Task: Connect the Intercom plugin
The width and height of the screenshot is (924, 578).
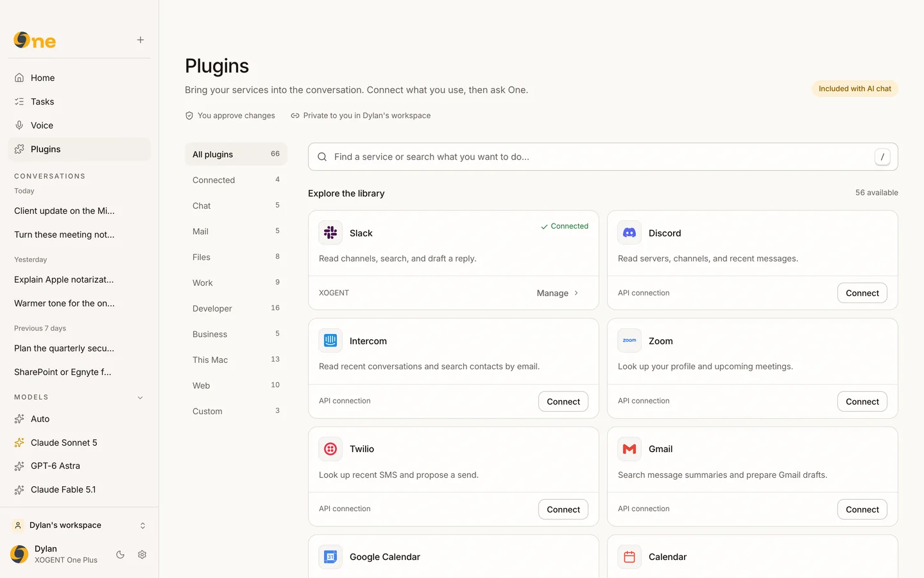Action: click(563, 401)
